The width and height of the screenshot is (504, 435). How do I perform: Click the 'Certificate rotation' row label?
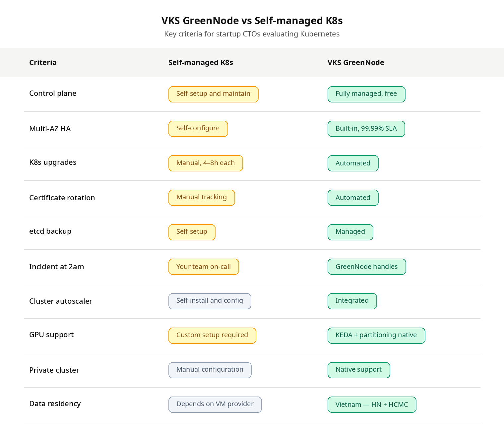pyautogui.click(x=62, y=198)
